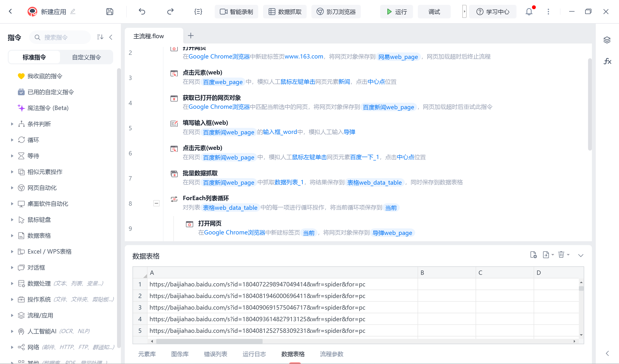619x364 pixels.
Task: Open the layers icon on right sidebar
Action: tap(607, 40)
